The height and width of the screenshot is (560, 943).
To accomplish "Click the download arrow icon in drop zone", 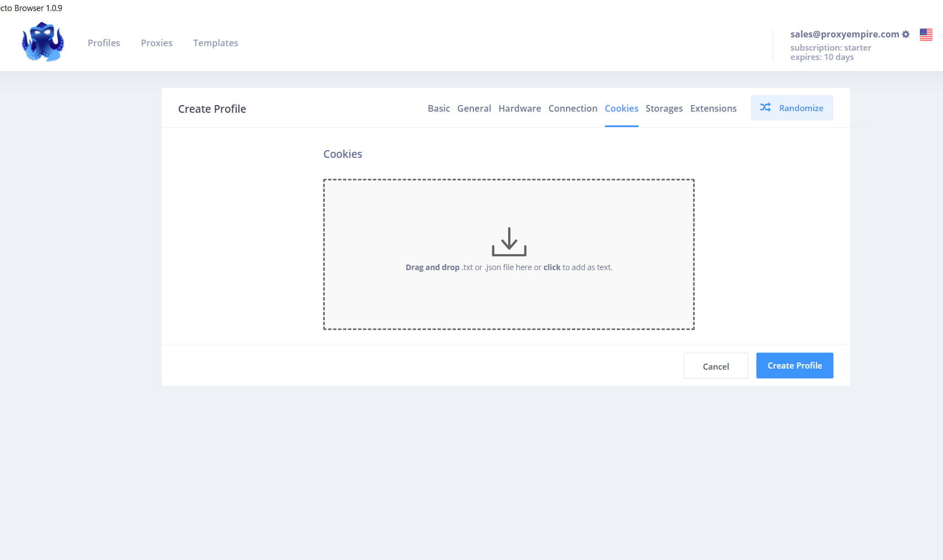I will tap(509, 242).
